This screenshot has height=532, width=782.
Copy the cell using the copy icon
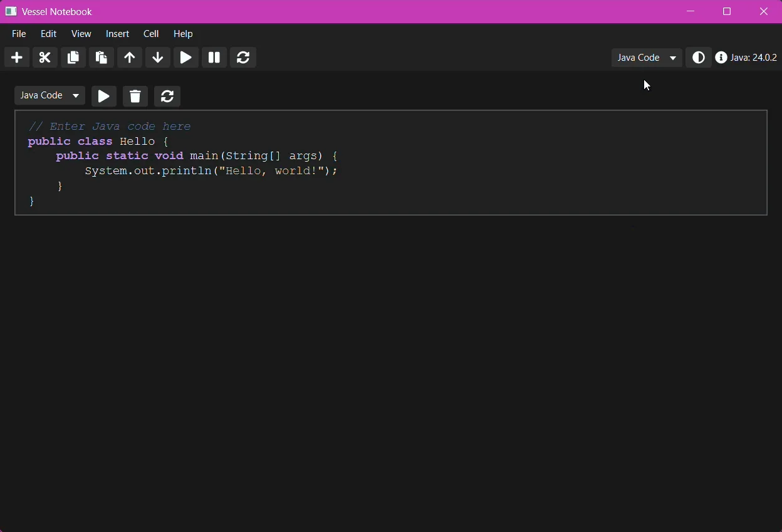(x=73, y=58)
